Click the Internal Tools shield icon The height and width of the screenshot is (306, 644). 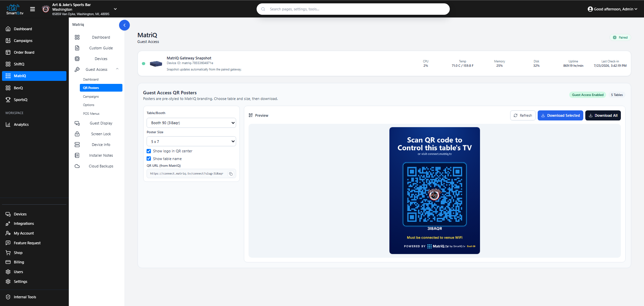(x=8, y=297)
